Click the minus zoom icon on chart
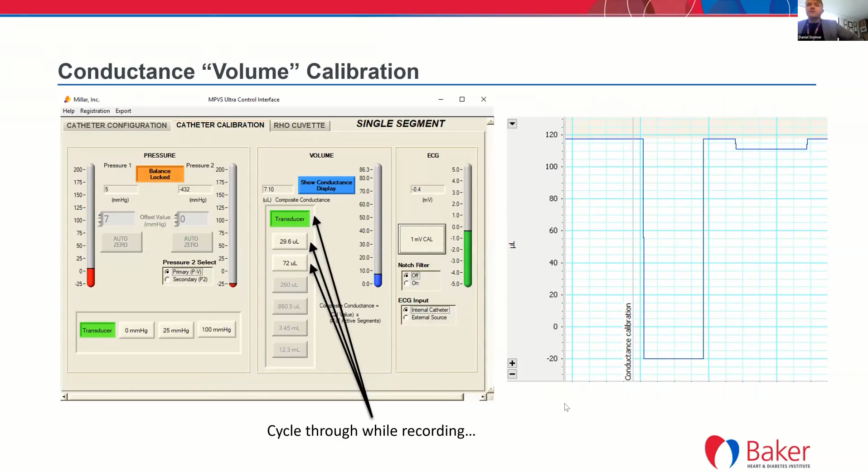The image size is (868, 472). pyautogui.click(x=512, y=374)
